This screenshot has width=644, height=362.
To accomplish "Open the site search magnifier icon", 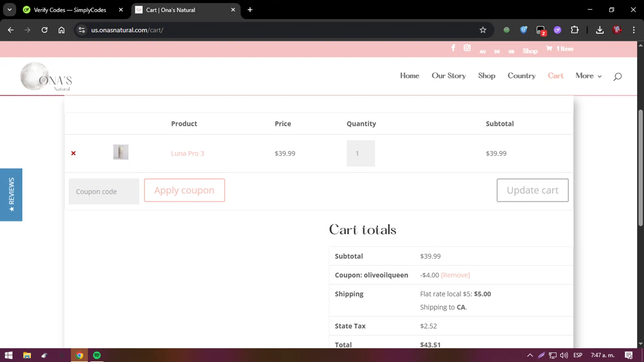I will click(617, 77).
